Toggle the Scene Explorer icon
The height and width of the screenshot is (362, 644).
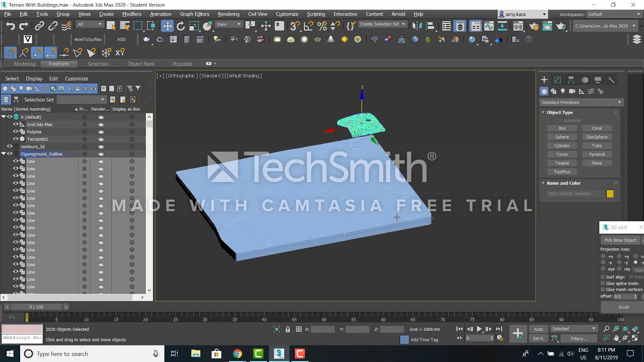coord(446,26)
